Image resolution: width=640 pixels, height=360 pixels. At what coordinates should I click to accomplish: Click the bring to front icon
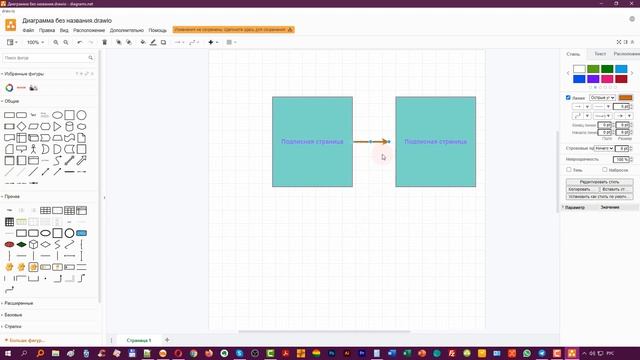(x=118, y=42)
